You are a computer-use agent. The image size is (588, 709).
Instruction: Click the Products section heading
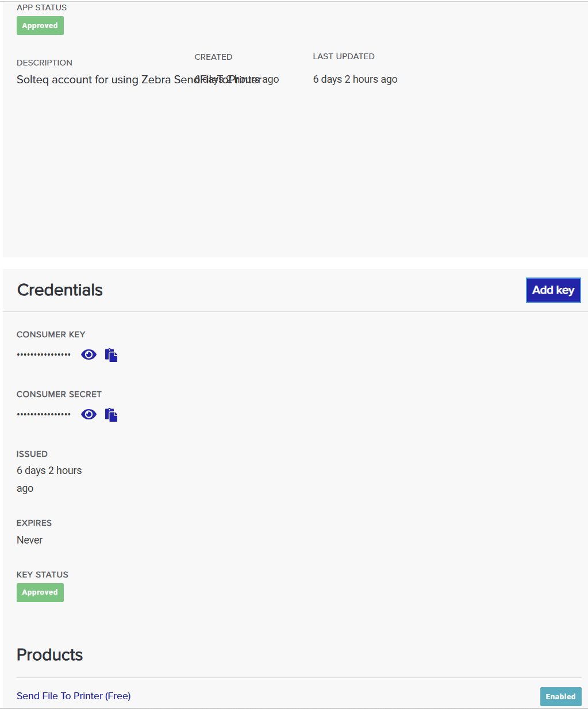click(x=50, y=655)
